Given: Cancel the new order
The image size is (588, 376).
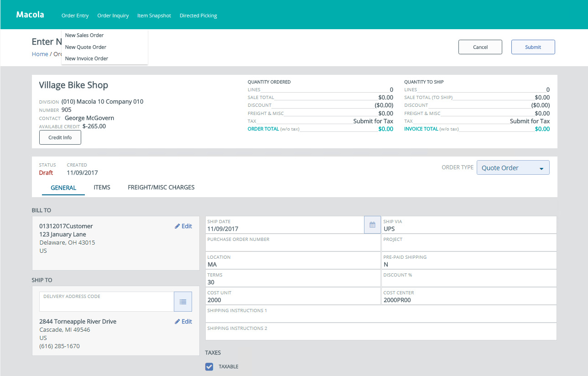Looking at the screenshot, I should coord(480,47).
